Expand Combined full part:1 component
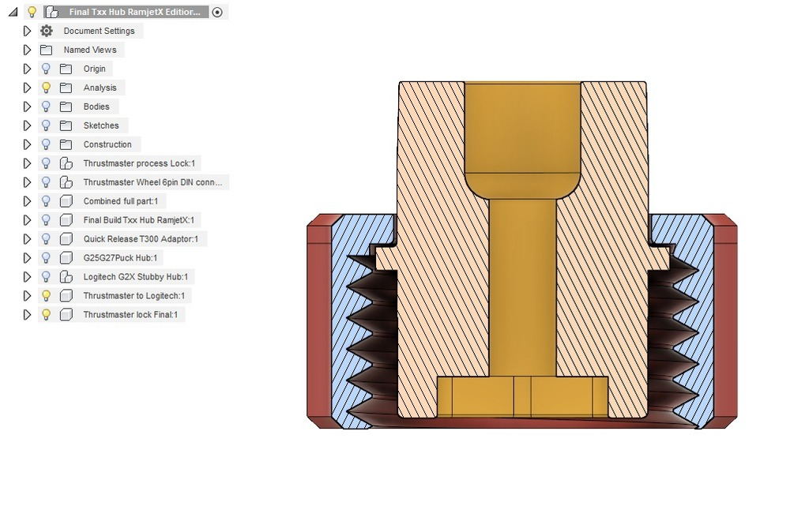 (27, 201)
